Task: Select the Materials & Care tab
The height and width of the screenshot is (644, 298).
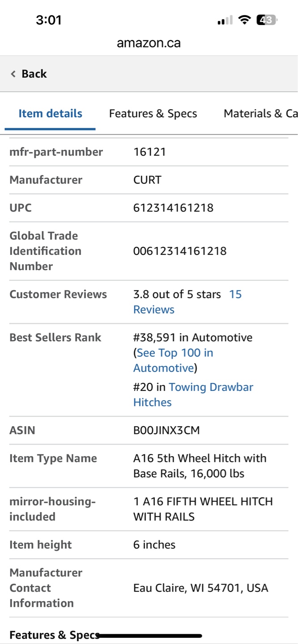Action: tap(260, 114)
